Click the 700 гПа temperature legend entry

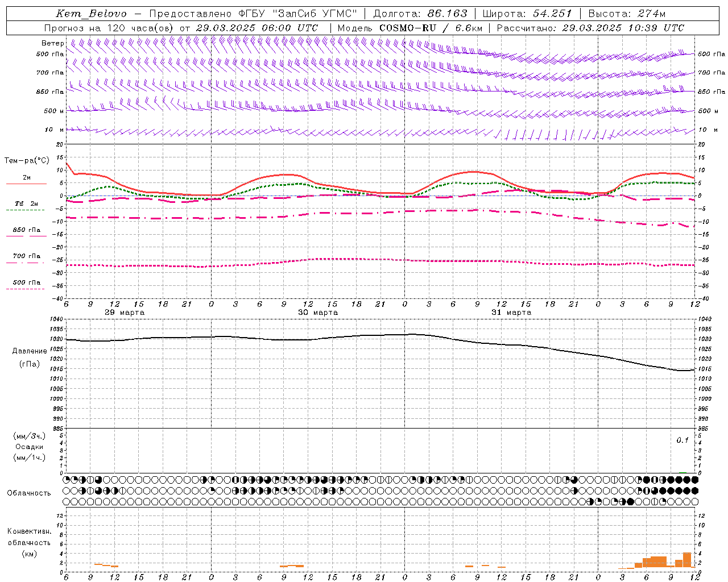[x=26, y=256]
